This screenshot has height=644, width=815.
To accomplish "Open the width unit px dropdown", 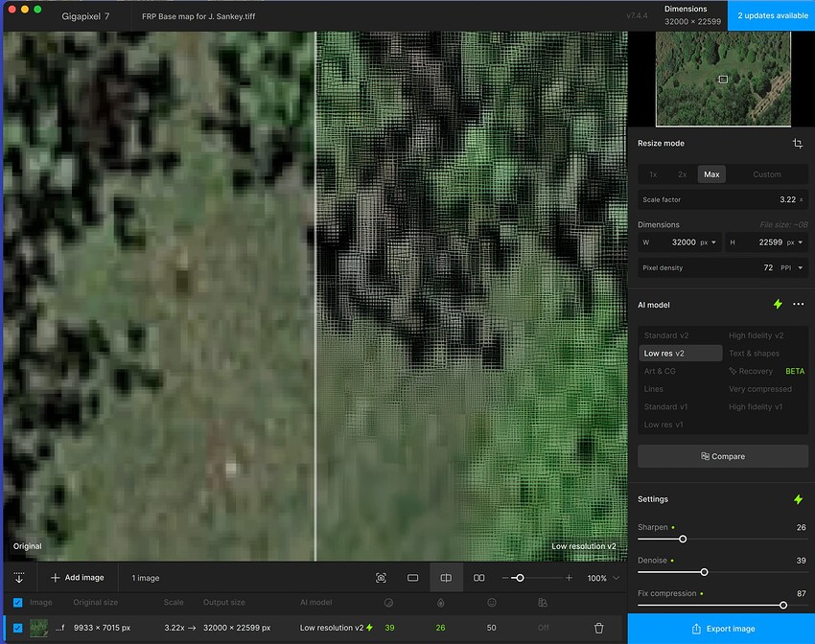I will (709, 242).
